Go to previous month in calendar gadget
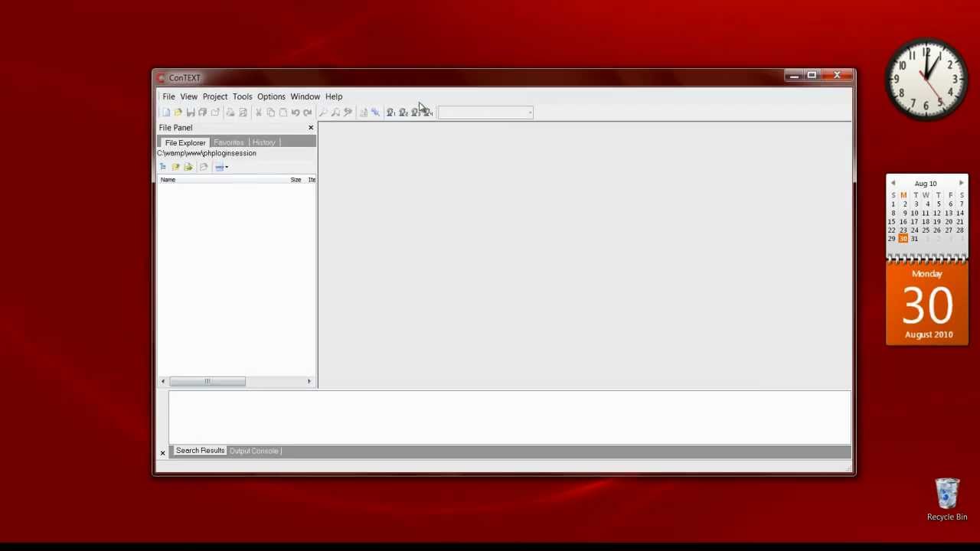The width and height of the screenshot is (980, 551). (x=893, y=184)
